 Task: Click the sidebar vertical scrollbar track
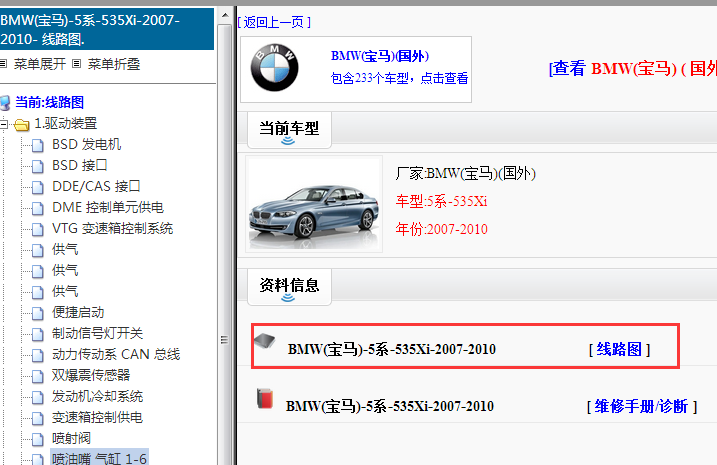tap(225, 245)
